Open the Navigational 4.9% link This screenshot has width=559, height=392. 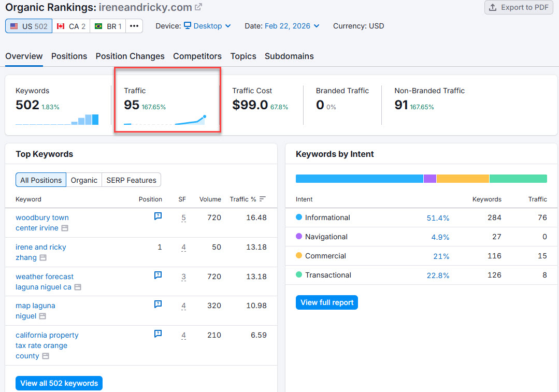point(440,237)
